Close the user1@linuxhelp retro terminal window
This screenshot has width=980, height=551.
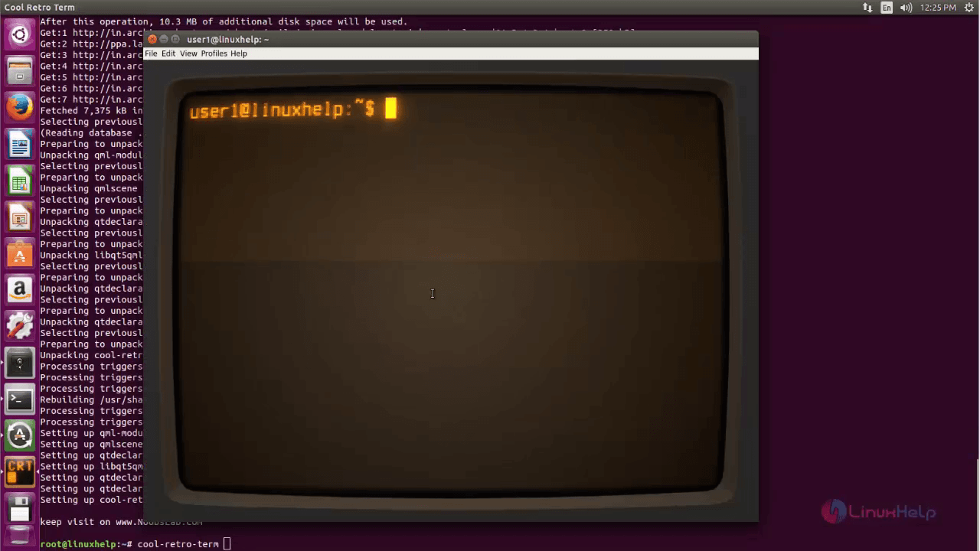coord(152,39)
